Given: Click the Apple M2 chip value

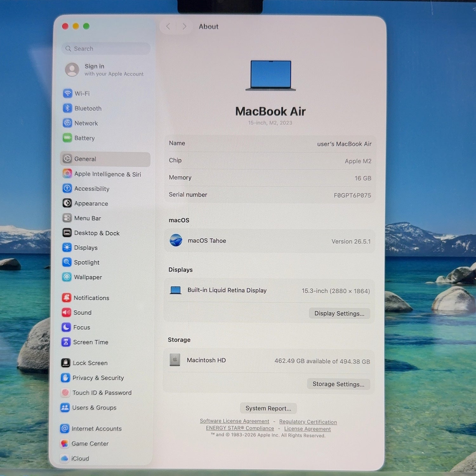Looking at the screenshot, I should coord(358,161).
